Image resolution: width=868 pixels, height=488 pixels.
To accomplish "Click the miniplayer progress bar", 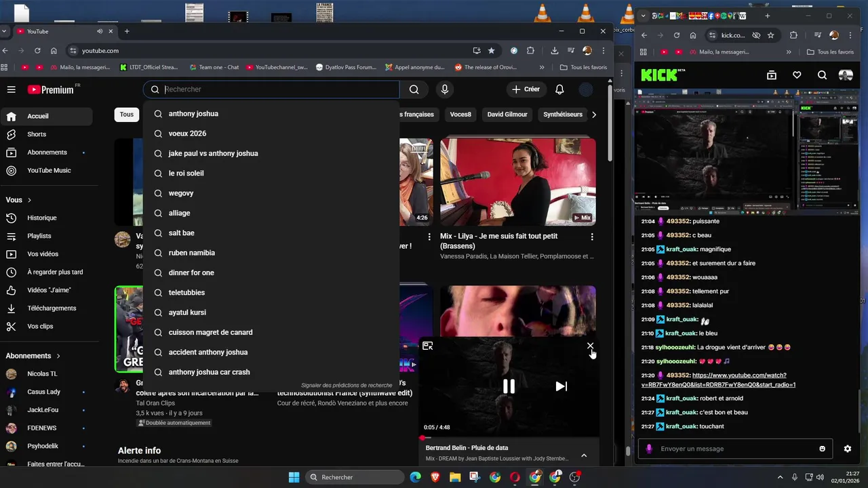I will 509,438.
